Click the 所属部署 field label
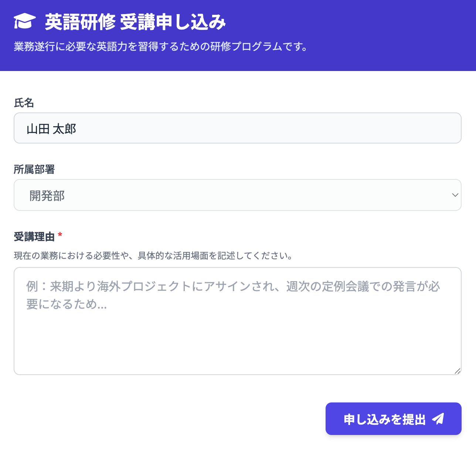This screenshot has height=452, width=476. 34,169
